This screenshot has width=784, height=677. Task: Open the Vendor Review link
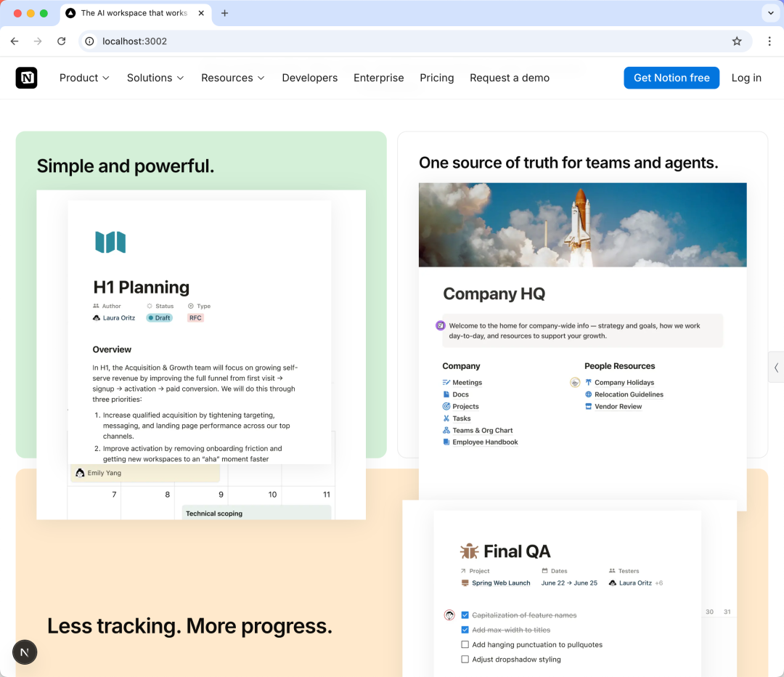coord(618,406)
